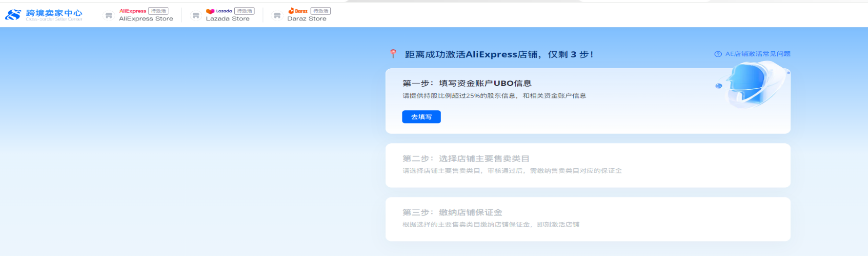Open the AE店铺激活常见问题 help link
Image resolution: width=868 pixels, height=256 pixels.
point(758,54)
